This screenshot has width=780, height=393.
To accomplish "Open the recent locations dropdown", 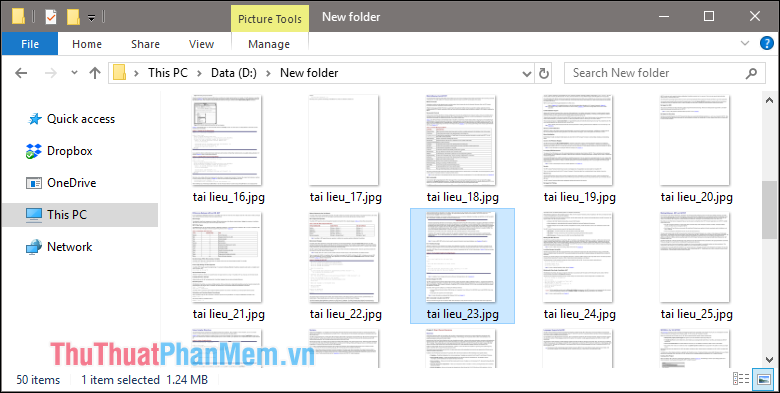I will point(74,73).
